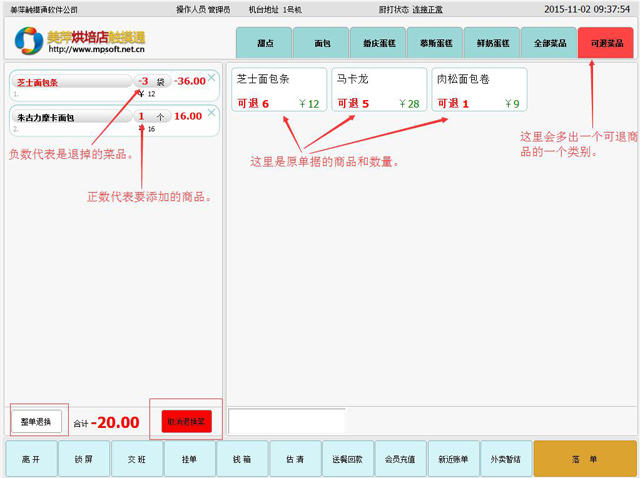Click the 挂单 hold order button
The image size is (640, 478).
[x=189, y=459]
